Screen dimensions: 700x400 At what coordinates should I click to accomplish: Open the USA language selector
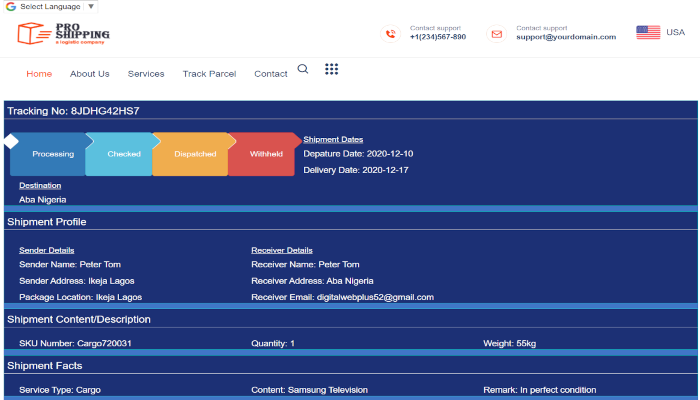(676, 33)
